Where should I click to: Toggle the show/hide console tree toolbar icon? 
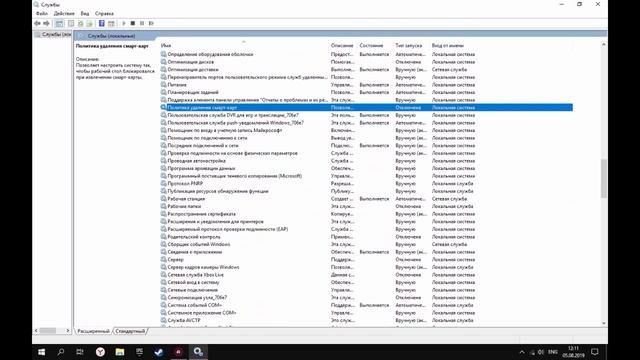tap(59, 23)
